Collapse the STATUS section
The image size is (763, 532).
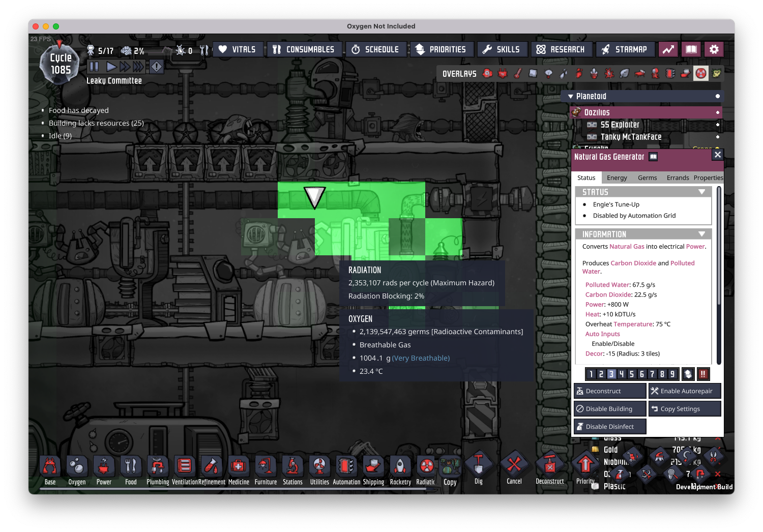[x=701, y=192]
